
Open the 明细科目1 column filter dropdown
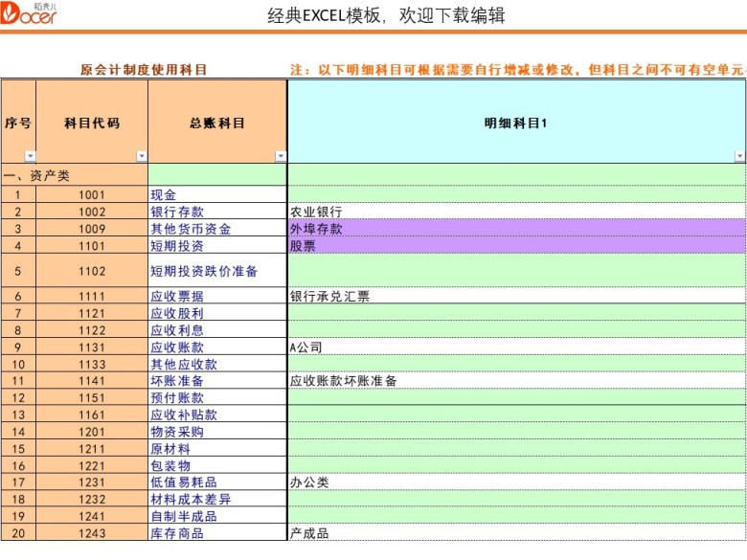(x=739, y=156)
